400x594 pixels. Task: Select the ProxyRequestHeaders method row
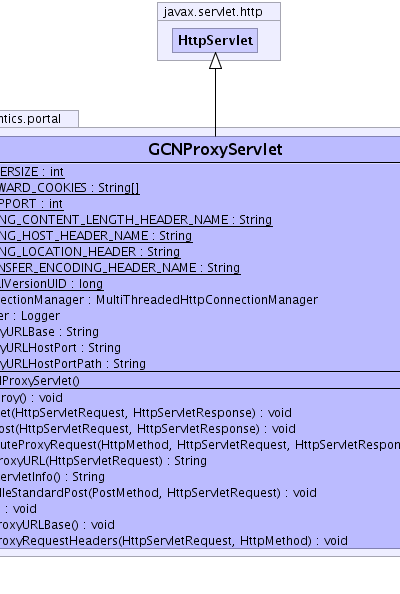[174, 541]
